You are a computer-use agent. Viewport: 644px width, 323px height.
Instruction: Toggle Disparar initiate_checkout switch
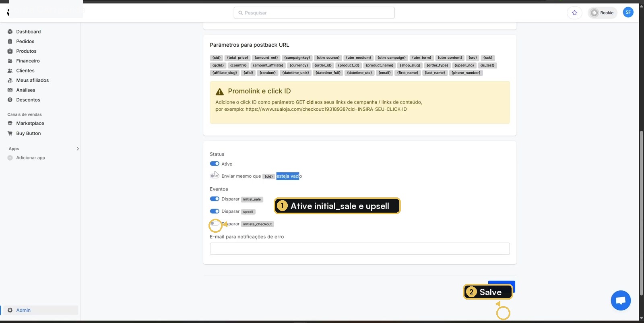click(215, 224)
